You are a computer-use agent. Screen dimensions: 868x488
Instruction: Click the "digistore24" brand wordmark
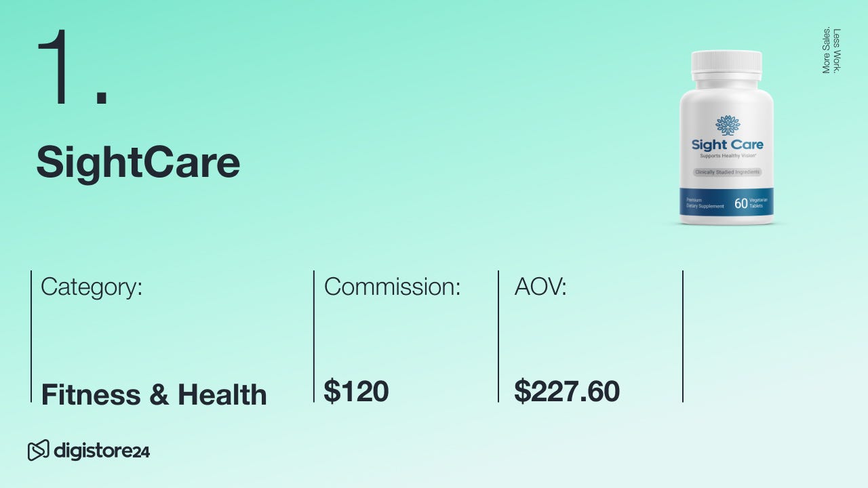click(101, 450)
